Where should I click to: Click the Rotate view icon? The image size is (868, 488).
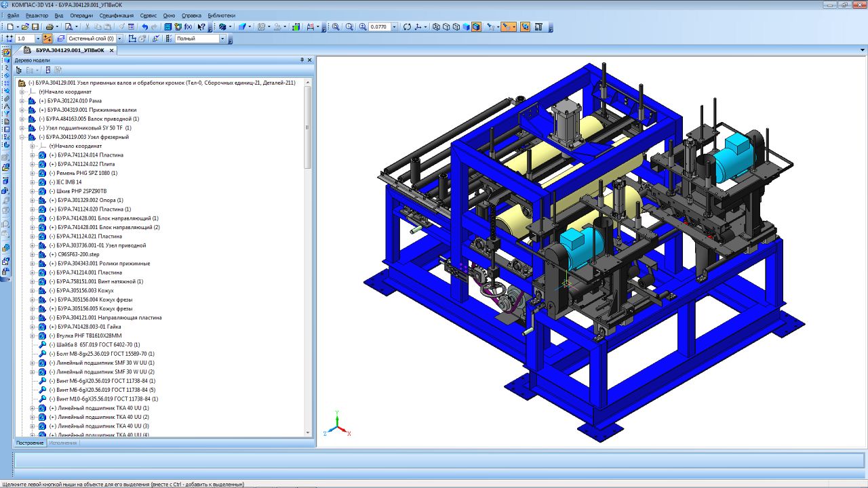(x=407, y=27)
